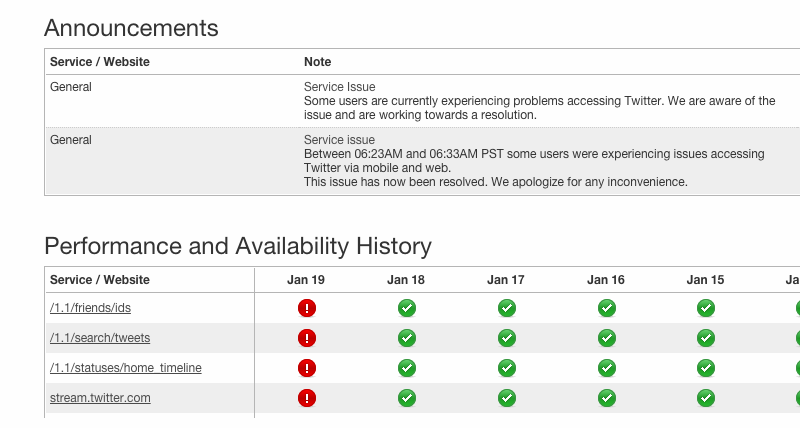Click green check for /1.1/friends/ids Jan 15
Viewport: 800px width, 428px height.
[706, 308]
